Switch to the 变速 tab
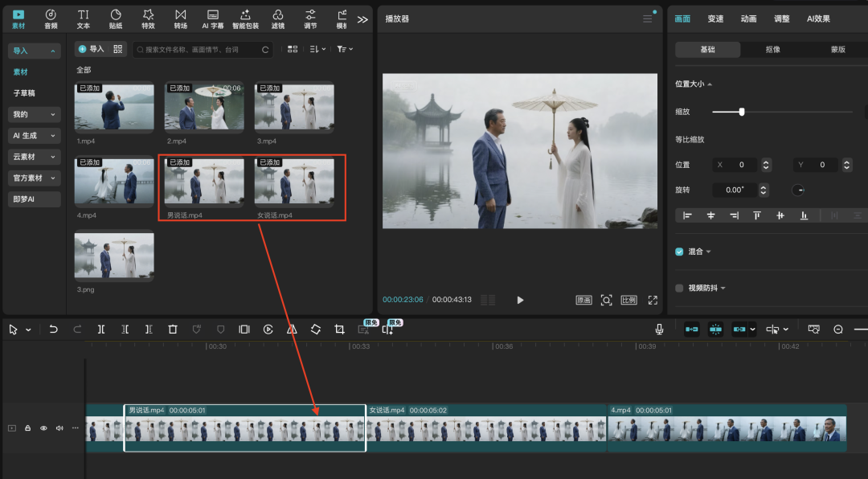Viewport: 868px width, 479px height. (715, 18)
